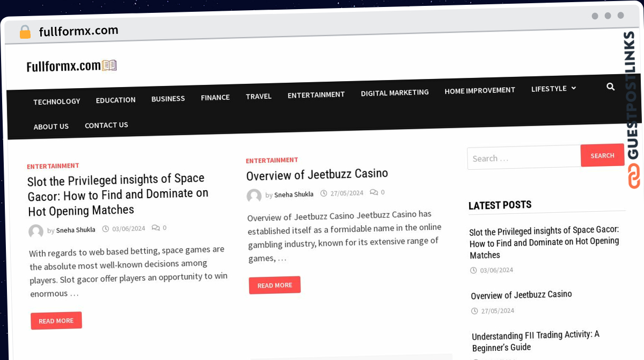644x360 pixels.
Task: Click the Latest Posts sidebar heading
Action: pyautogui.click(x=500, y=205)
